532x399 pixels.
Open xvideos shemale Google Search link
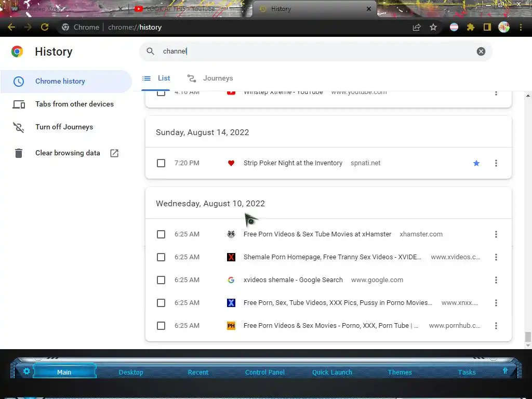293,280
